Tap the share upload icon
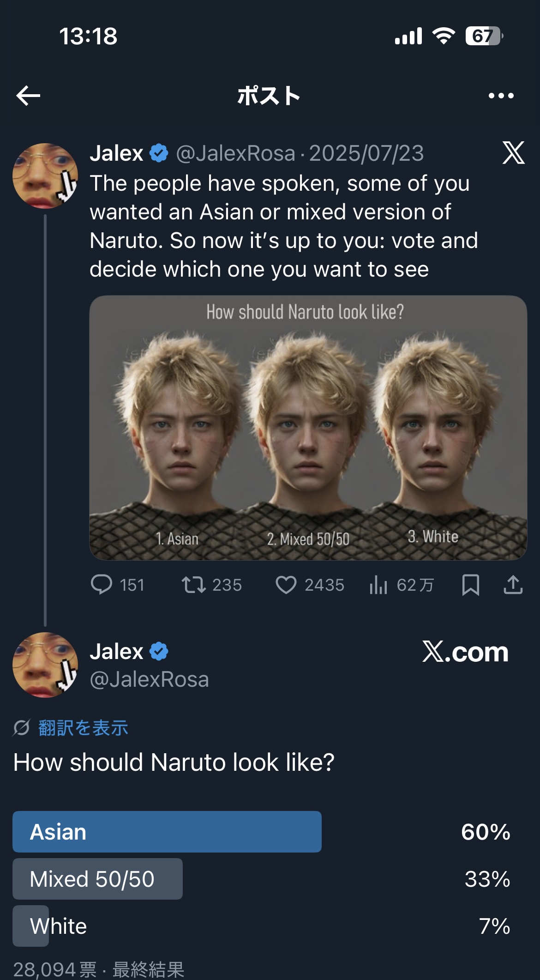 pos(513,585)
